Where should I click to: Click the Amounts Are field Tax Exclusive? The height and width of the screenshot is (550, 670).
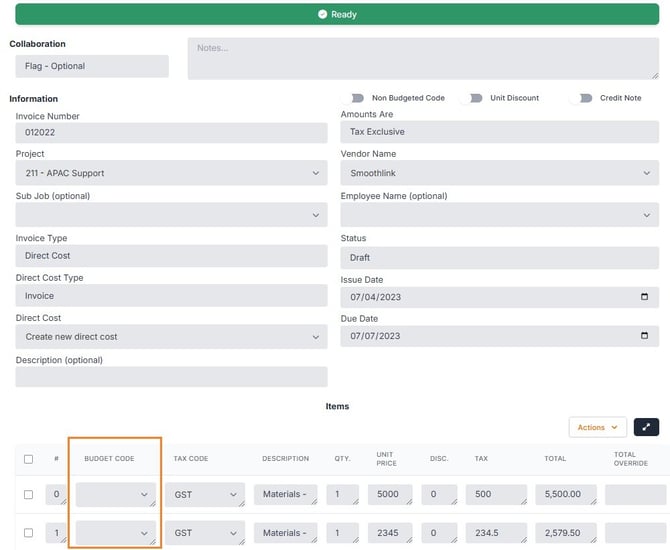(x=500, y=132)
